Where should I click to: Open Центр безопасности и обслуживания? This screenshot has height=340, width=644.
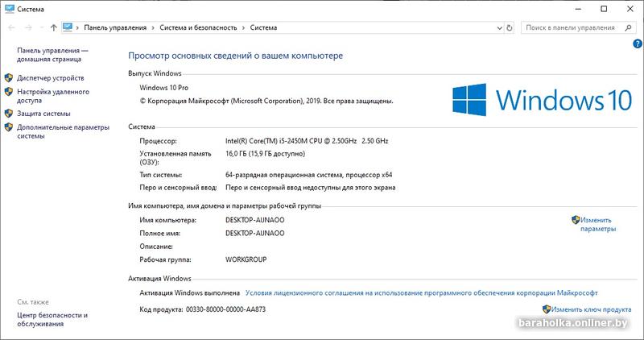(x=52, y=319)
